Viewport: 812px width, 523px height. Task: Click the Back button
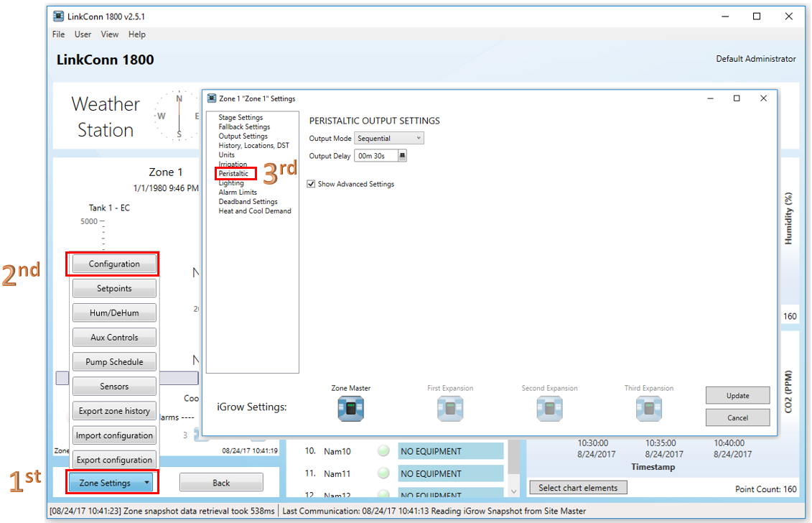pyautogui.click(x=221, y=483)
